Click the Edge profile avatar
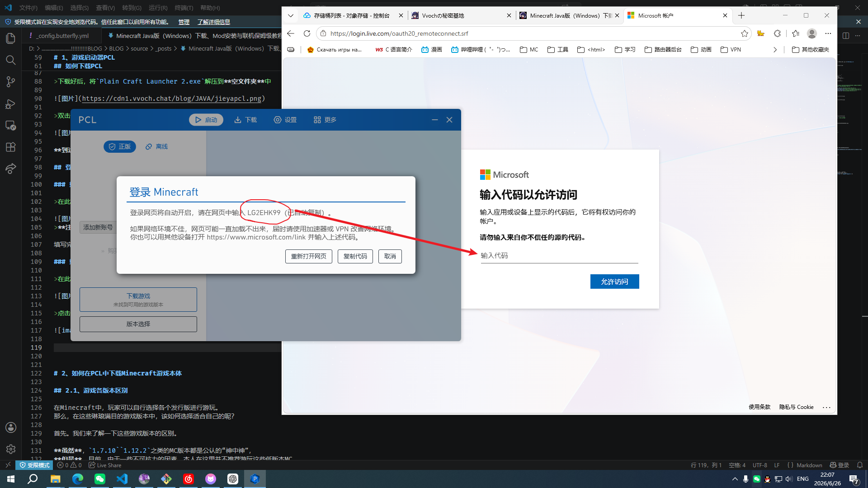The height and width of the screenshot is (488, 868). 812,33
